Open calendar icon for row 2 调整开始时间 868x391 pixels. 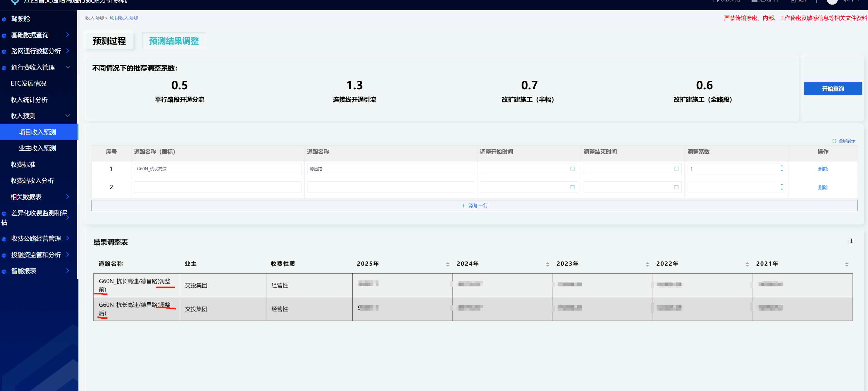572,187
